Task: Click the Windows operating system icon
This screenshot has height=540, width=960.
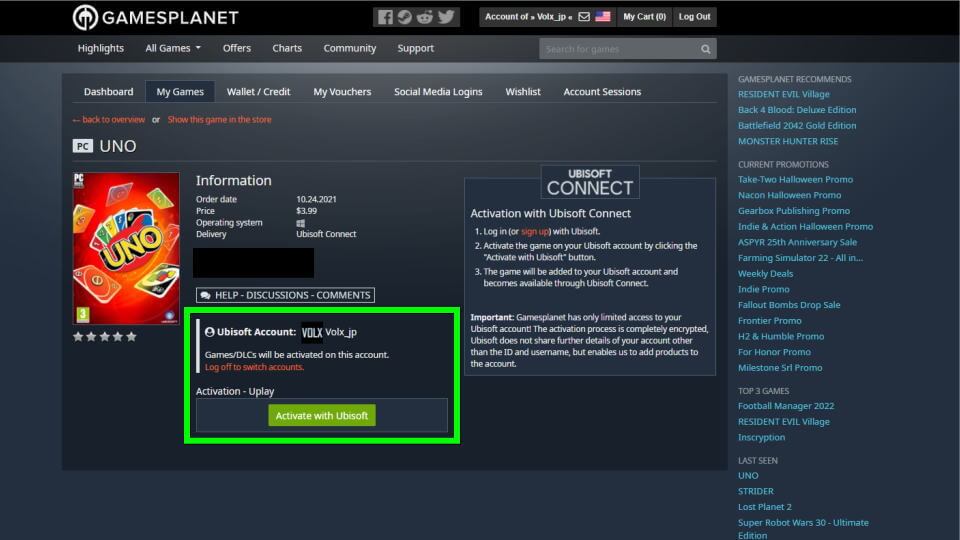Action: tap(301, 223)
